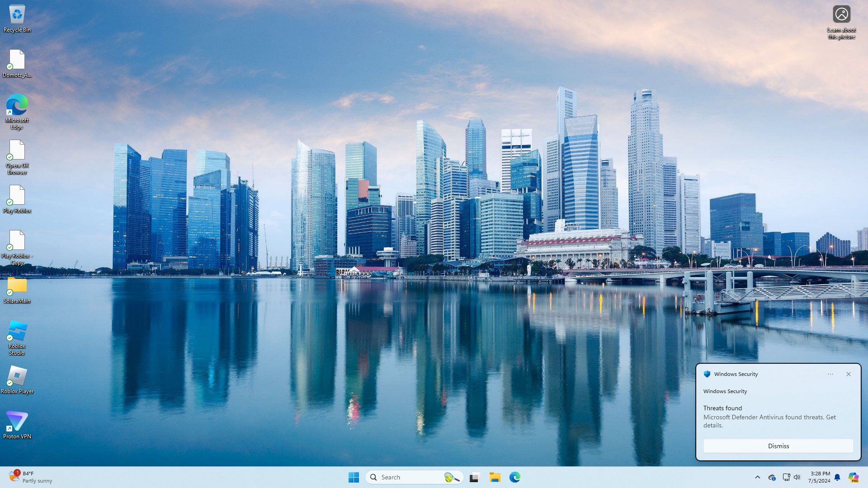Close the Windows Security toast notification

849,374
